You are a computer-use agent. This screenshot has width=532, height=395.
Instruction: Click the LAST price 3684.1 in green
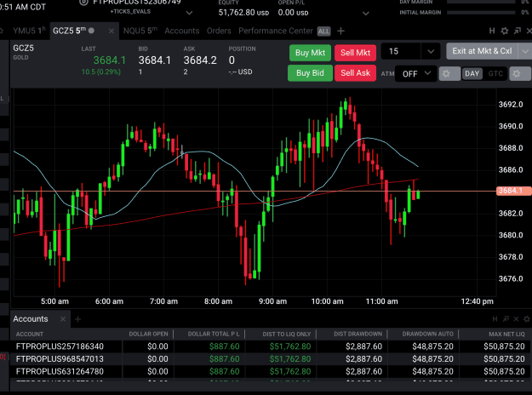[x=109, y=60]
